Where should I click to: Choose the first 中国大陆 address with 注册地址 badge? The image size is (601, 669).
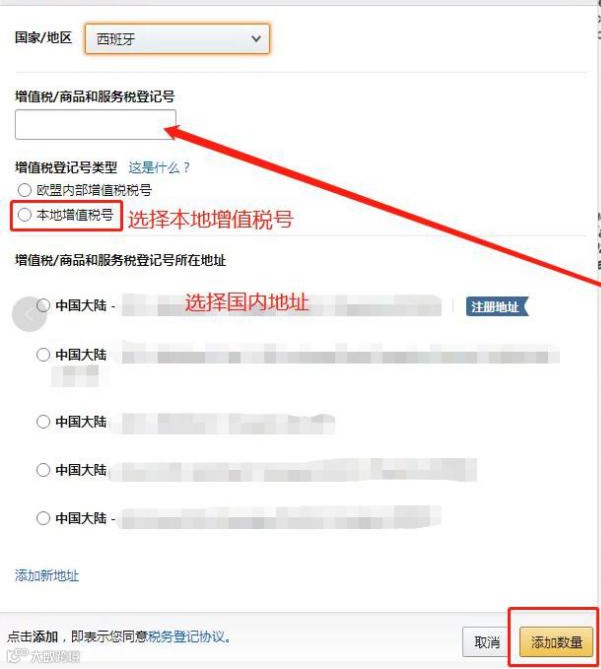43,305
